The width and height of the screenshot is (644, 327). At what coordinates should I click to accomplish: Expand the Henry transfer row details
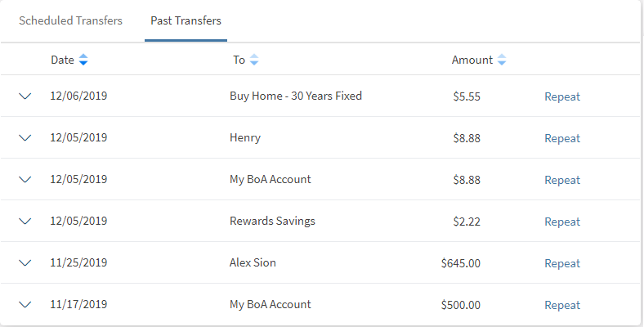pos(25,138)
